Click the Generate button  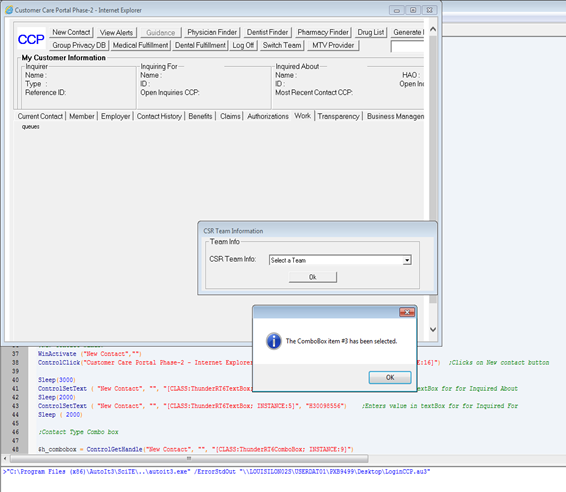coord(408,32)
